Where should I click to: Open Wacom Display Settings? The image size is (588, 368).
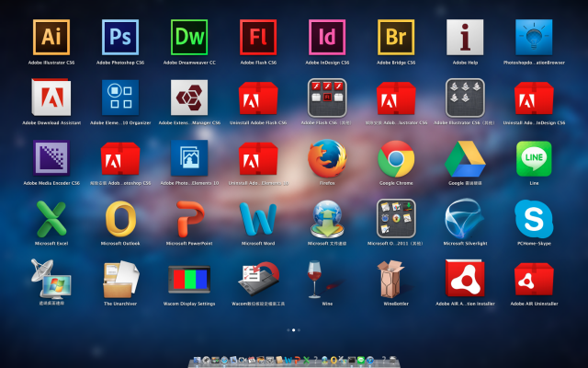click(x=189, y=280)
